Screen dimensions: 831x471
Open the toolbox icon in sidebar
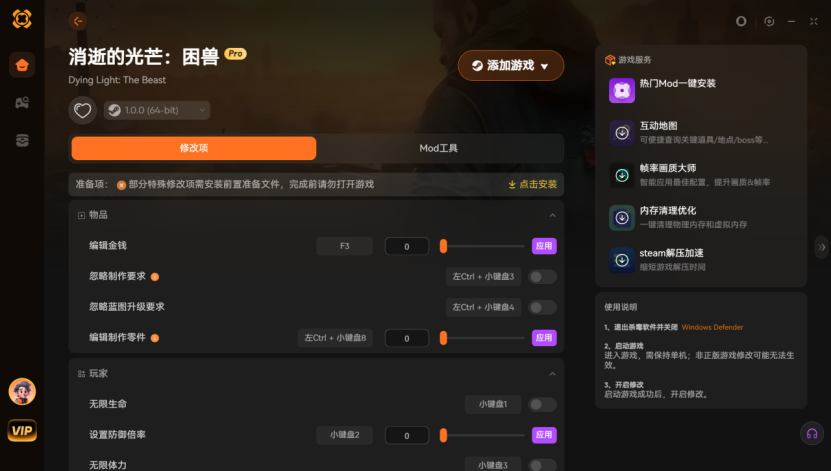pos(22,140)
